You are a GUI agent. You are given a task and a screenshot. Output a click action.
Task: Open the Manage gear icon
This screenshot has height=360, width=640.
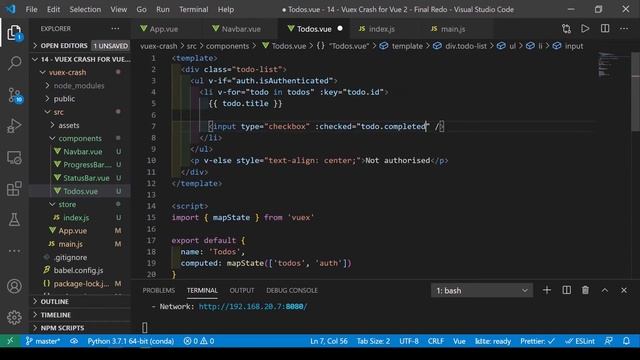[x=14, y=317]
